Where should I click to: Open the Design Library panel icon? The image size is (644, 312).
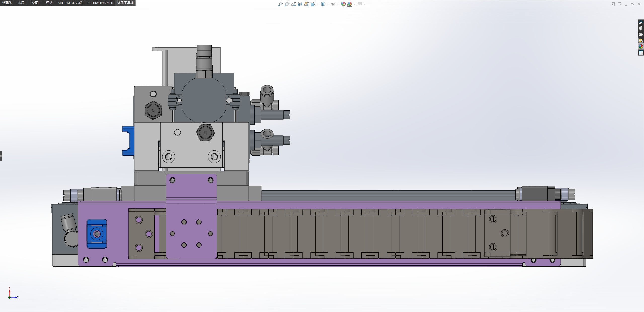[641, 29]
